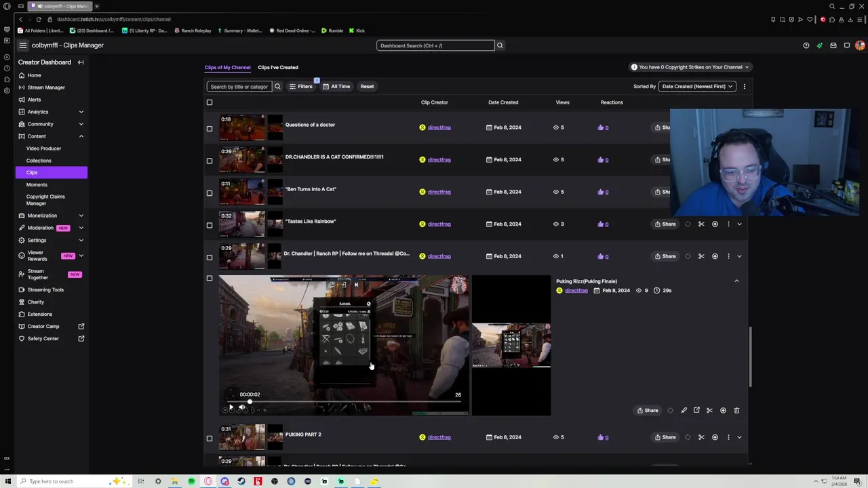868x488 pixels.
Task: Expand the Monetization sidebar section
Action: pos(81,216)
